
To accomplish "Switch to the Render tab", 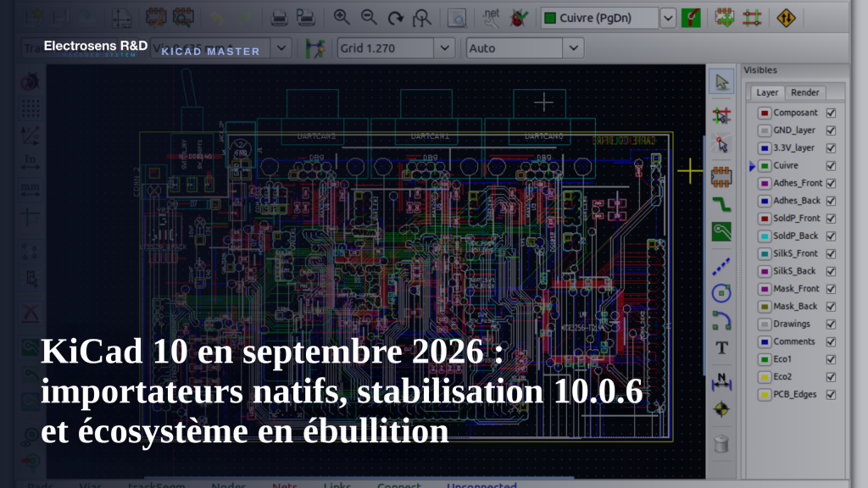I will (804, 92).
